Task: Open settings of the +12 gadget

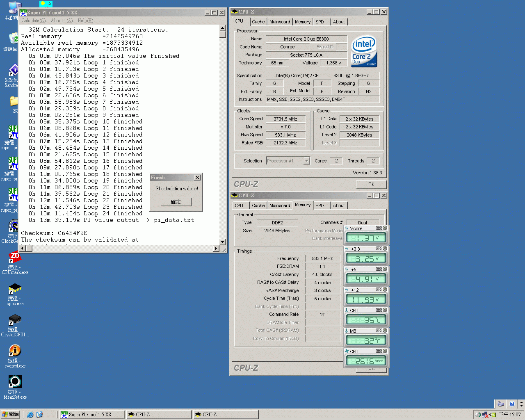Action: pos(379,290)
